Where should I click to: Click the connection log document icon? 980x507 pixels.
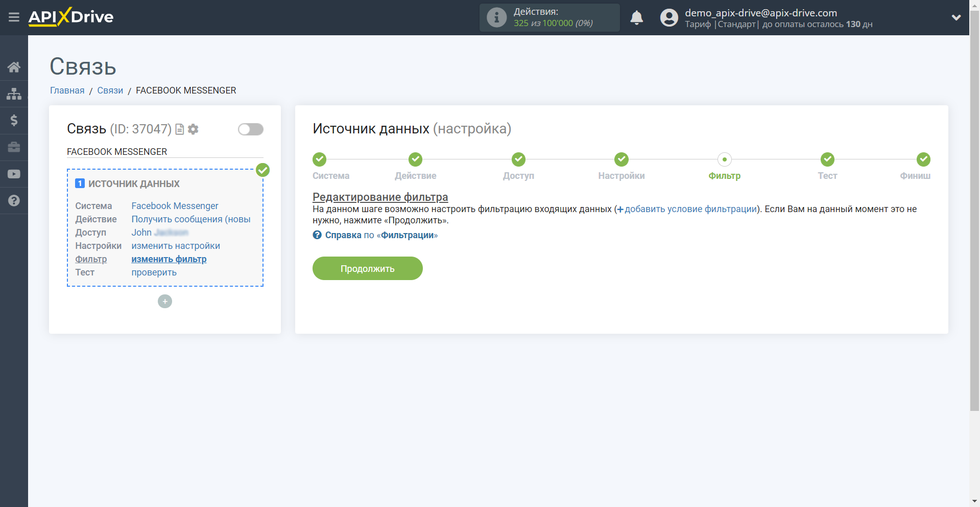(x=179, y=129)
